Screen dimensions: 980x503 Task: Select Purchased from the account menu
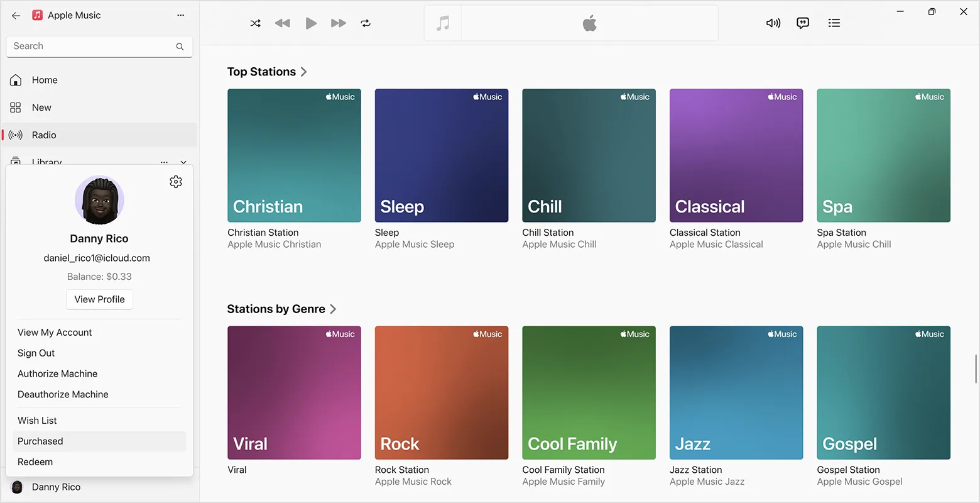coord(40,441)
